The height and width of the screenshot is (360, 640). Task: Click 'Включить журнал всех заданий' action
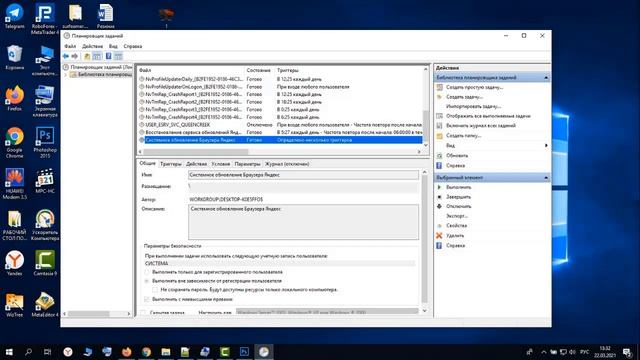481,126
